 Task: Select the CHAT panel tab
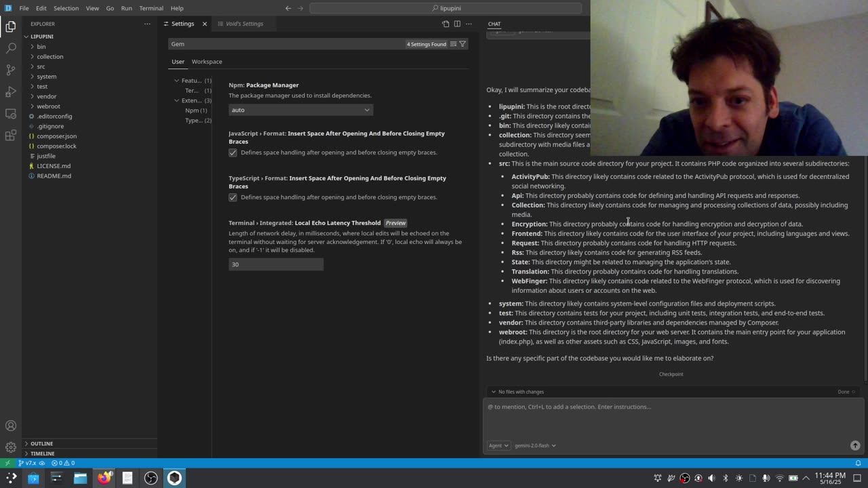[x=494, y=24]
